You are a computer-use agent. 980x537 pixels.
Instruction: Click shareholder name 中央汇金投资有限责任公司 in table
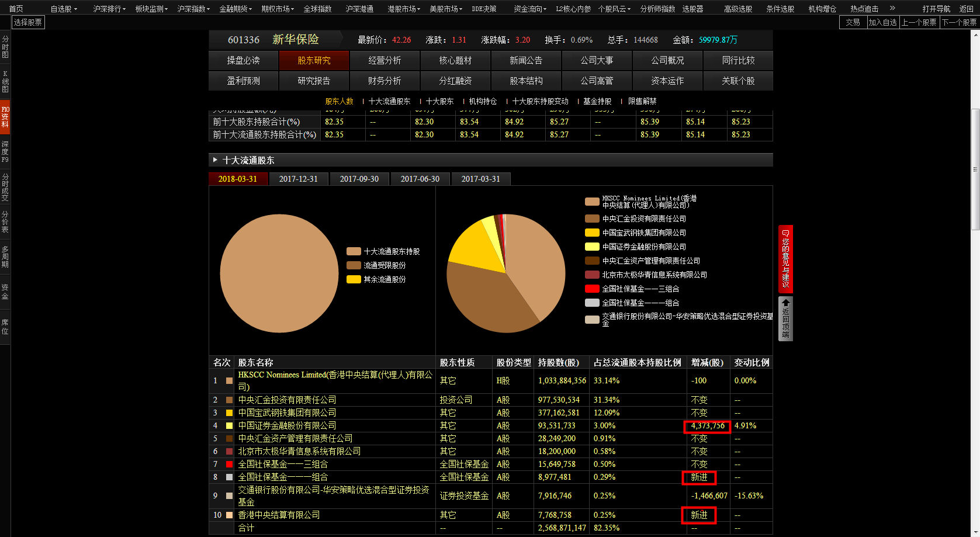(287, 400)
